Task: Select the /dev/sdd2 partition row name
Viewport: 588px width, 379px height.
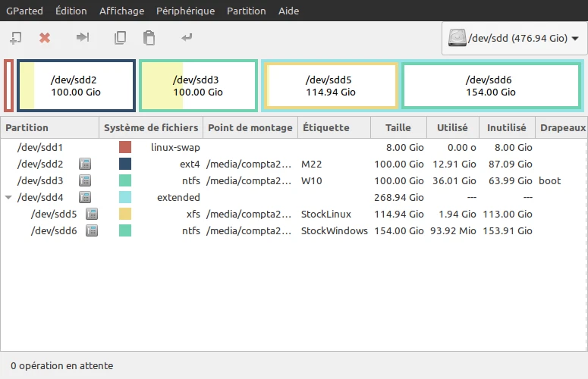Action: click(x=40, y=164)
